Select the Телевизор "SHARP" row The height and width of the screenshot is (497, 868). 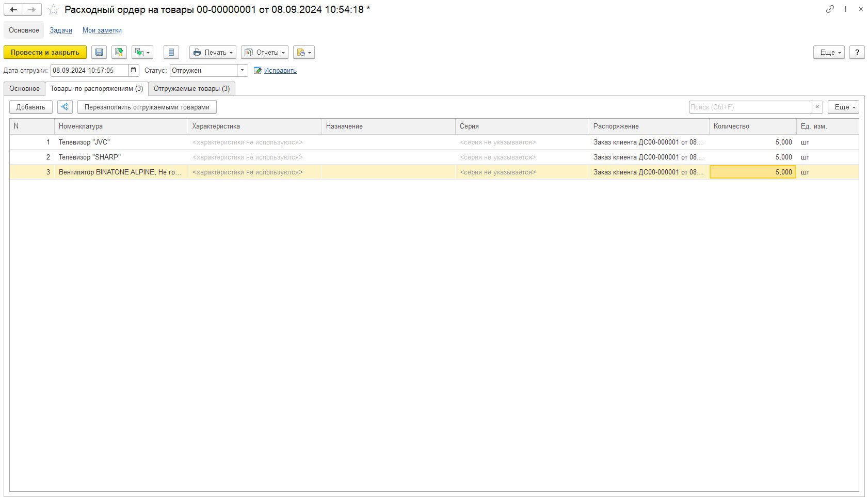click(x=90, y=157)
